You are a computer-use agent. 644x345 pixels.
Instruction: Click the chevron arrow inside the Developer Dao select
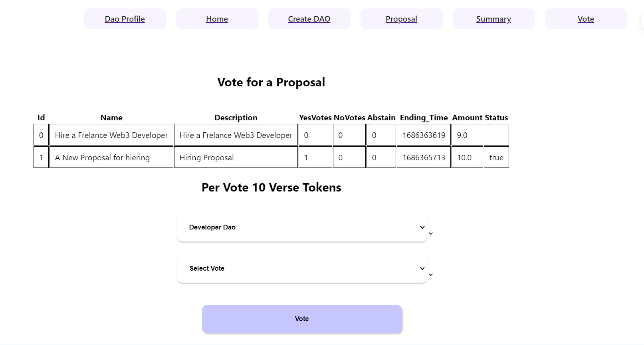[422, 227]
